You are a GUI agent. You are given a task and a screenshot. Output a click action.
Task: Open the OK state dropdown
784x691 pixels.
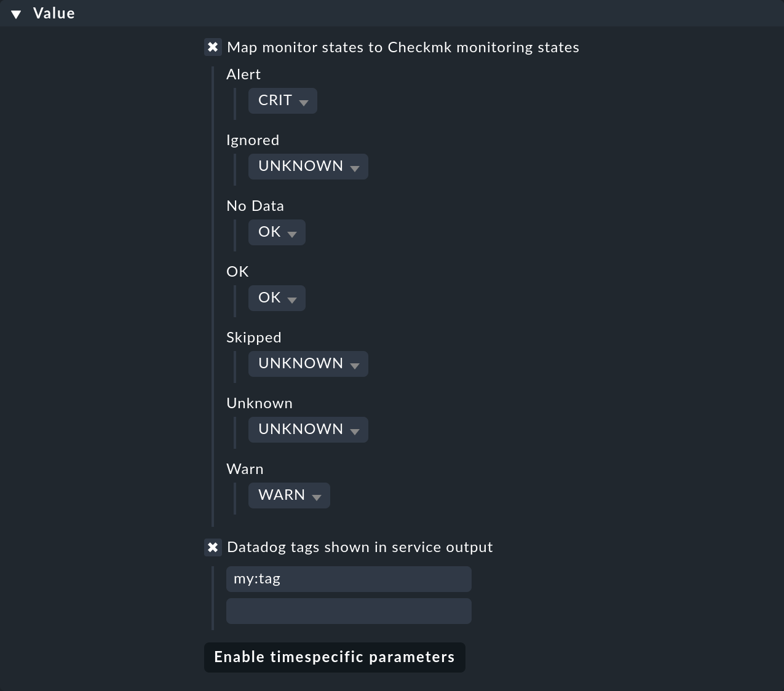[276, 298]
